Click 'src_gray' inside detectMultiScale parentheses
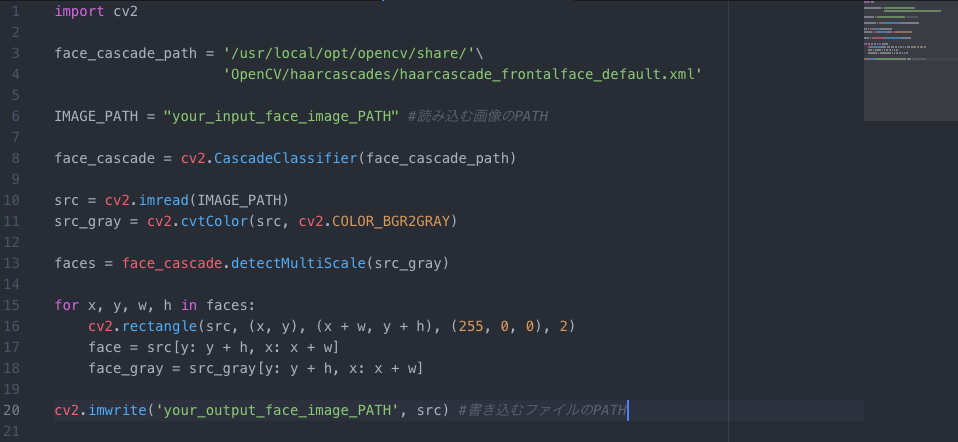Screen dimensions: 958x442 click(408, 263)
